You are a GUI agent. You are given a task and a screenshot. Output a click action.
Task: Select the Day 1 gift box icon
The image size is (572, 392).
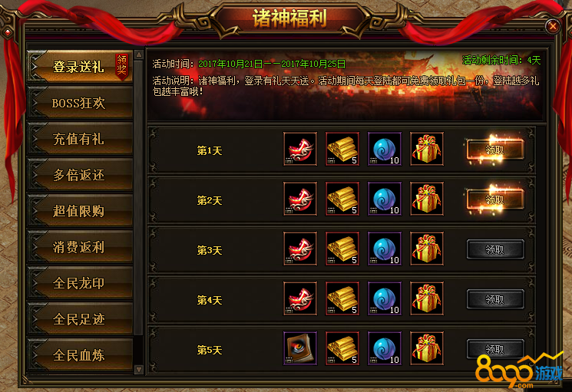tap(427, 149)
